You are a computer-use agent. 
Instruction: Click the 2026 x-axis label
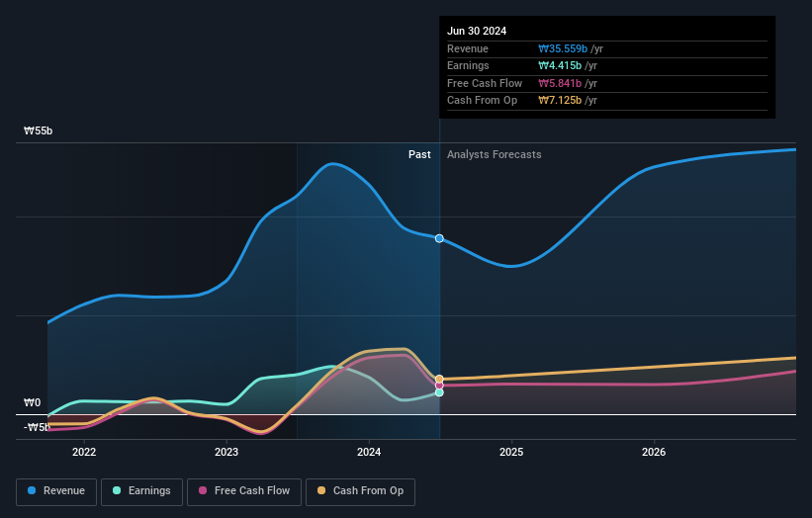[654, 452]
